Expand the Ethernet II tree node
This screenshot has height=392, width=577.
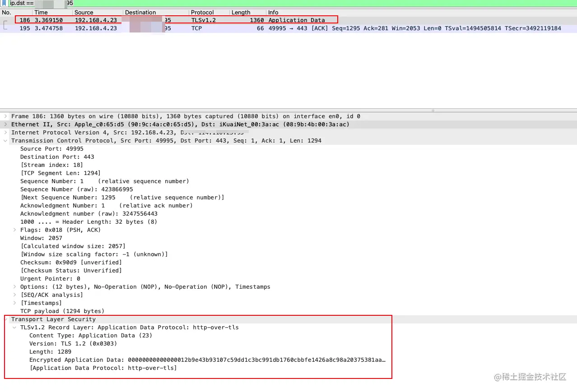tap(6, 125)
